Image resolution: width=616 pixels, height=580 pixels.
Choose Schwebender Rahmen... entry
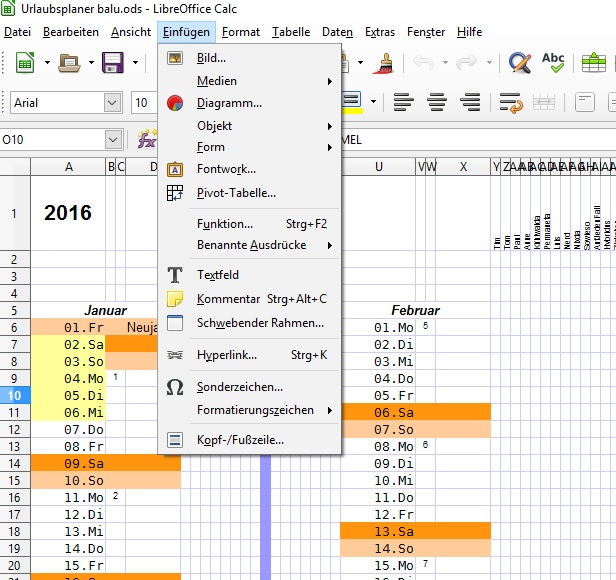(x=249, y=323)
